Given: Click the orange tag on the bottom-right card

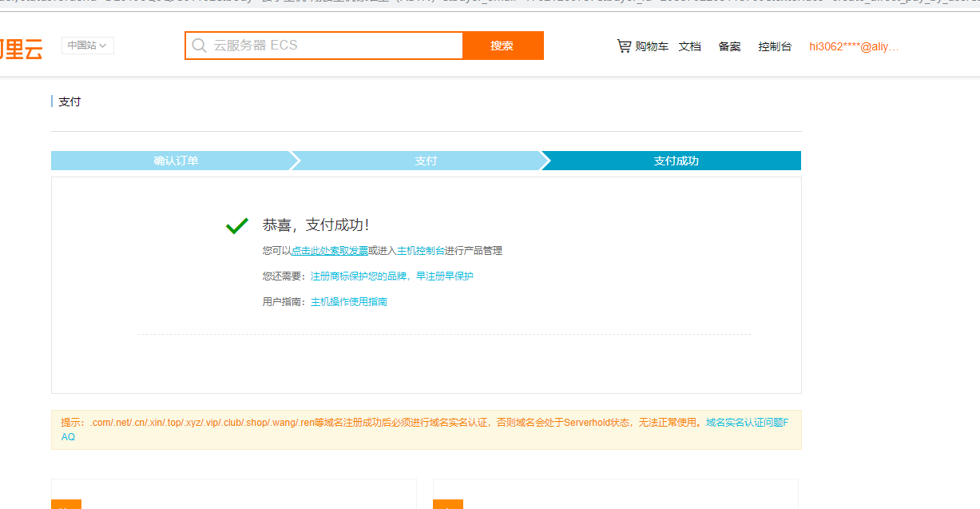Looking at the screenshot, I should coord(447,504).
